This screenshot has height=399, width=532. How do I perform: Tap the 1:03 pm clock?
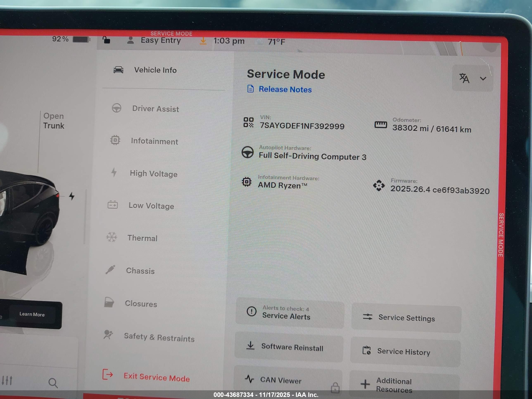(229, 41)
